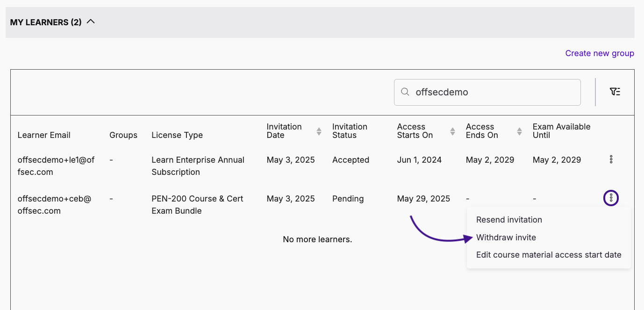Select Withdraw invite menu option

[506, 238]
